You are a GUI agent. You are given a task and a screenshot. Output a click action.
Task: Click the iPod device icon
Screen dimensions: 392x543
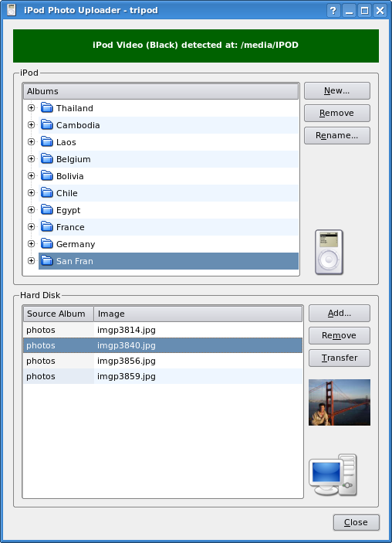pos(329,252)
